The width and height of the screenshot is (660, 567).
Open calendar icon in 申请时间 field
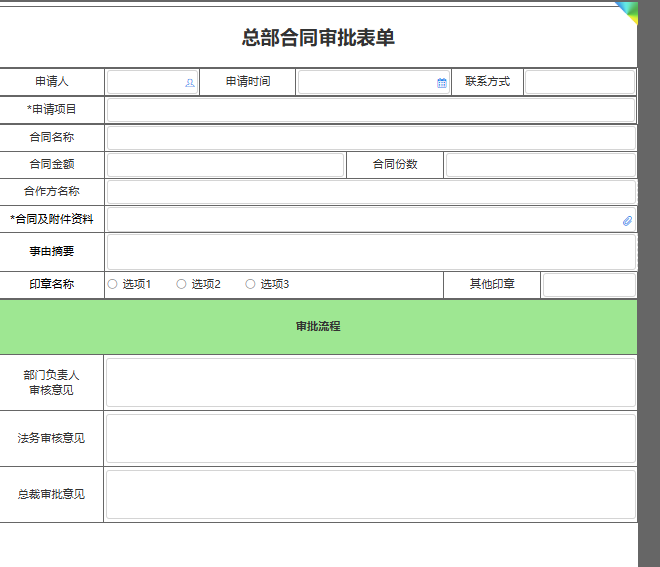(442, 83)
